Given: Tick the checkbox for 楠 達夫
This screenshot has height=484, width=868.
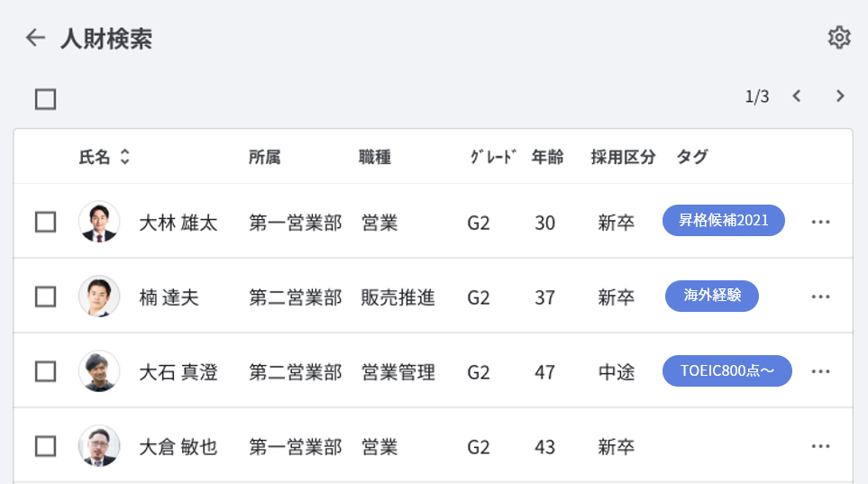Looking at the screenshot, I should [x=46, y=297].
